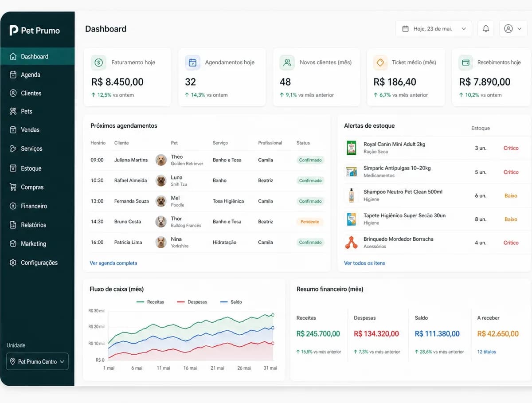532x403 pixels.
Task: Click the Ver agenda completa link
Action: coord(113,263)
